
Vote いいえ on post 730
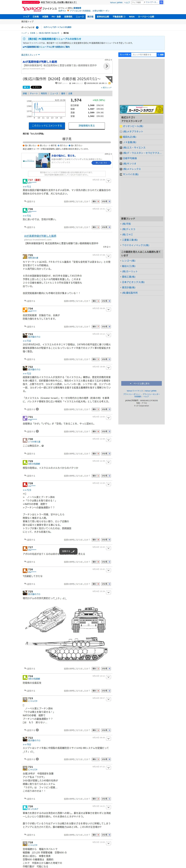[x=106, y=454]
